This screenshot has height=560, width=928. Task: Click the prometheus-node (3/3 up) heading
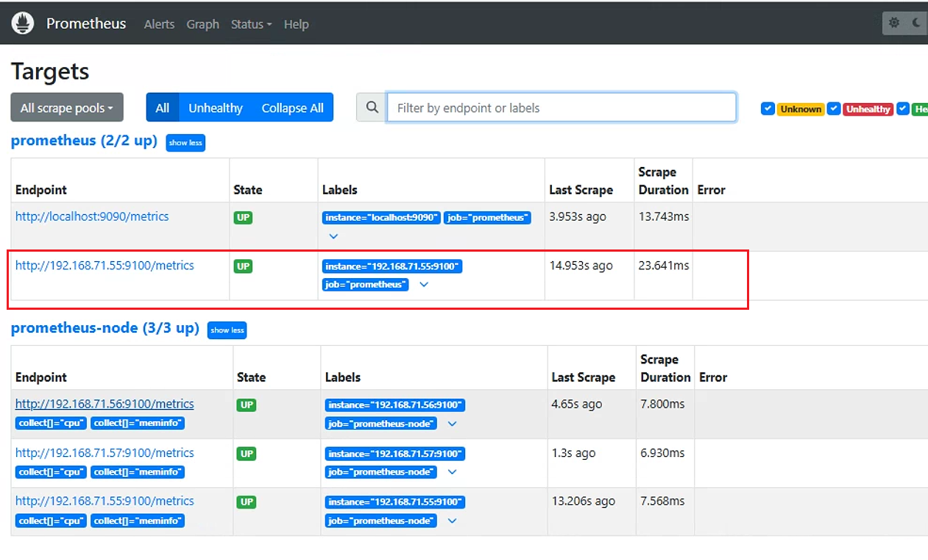(x=105, y=328)
